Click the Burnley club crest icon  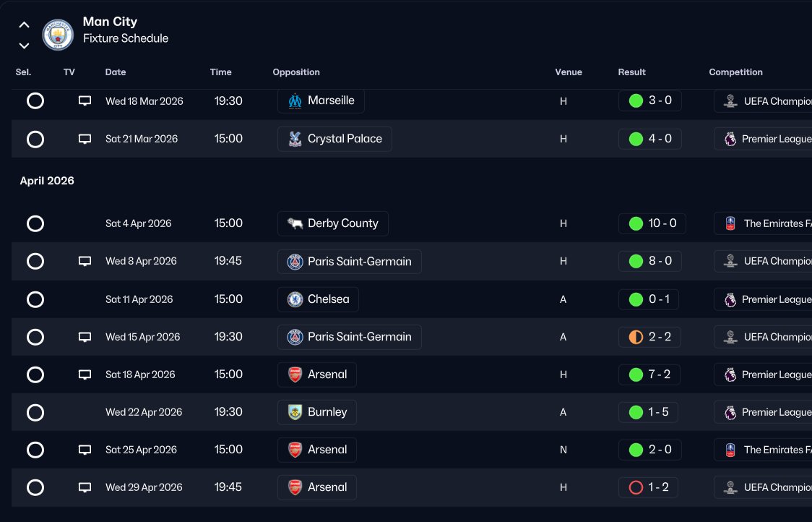click(x=295, y=412)
